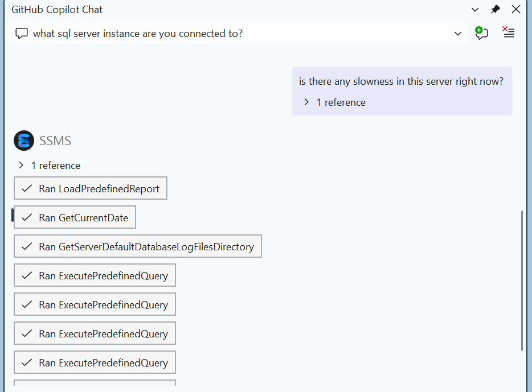Close the GitHub Copilot Chat panel

pos(515,10)
